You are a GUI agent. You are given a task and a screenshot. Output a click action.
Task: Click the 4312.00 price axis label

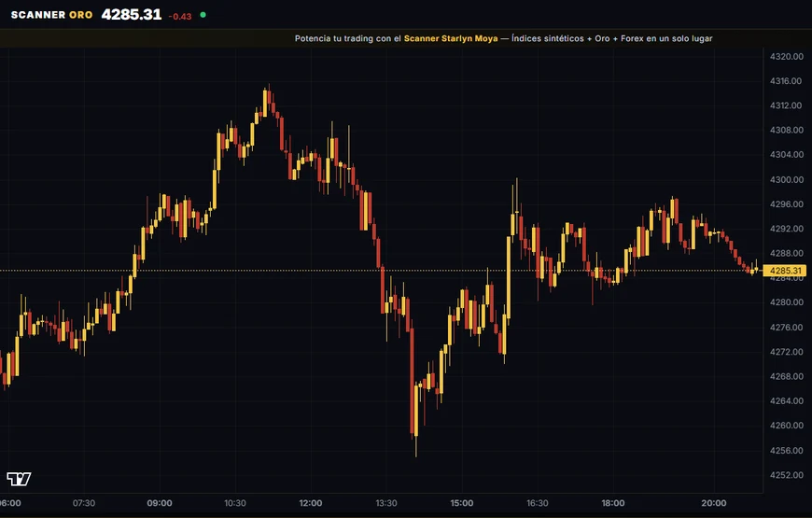click(786, 105)
